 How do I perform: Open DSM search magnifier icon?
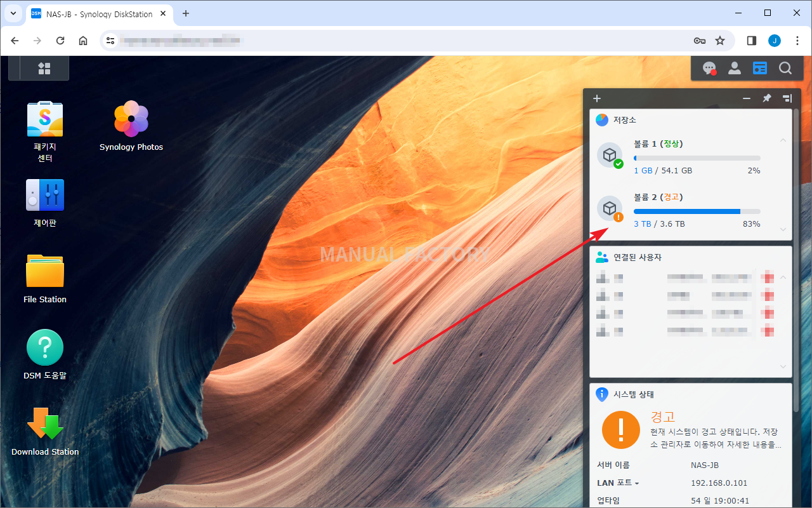click(785, 69)
